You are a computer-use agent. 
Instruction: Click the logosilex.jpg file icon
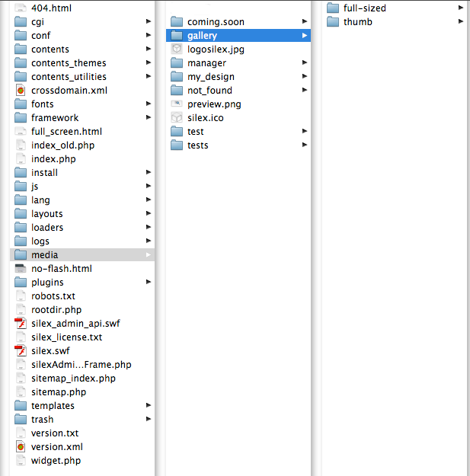[177, 49]
